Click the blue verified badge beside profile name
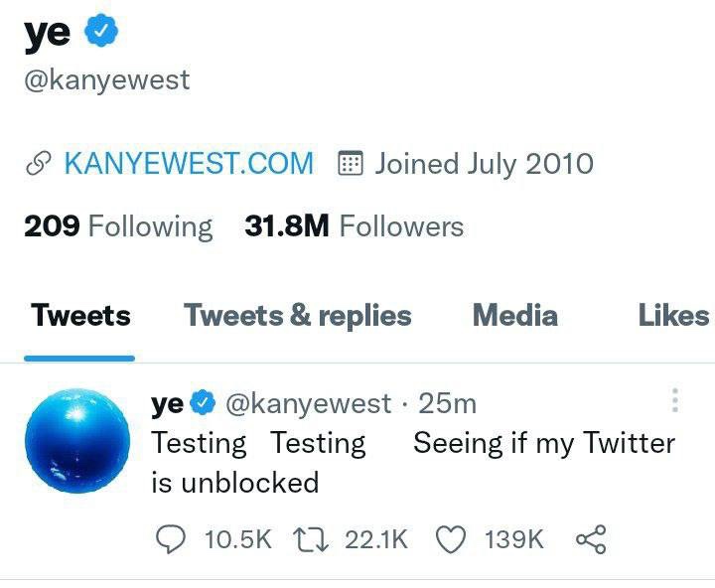 tap(101, 30)
